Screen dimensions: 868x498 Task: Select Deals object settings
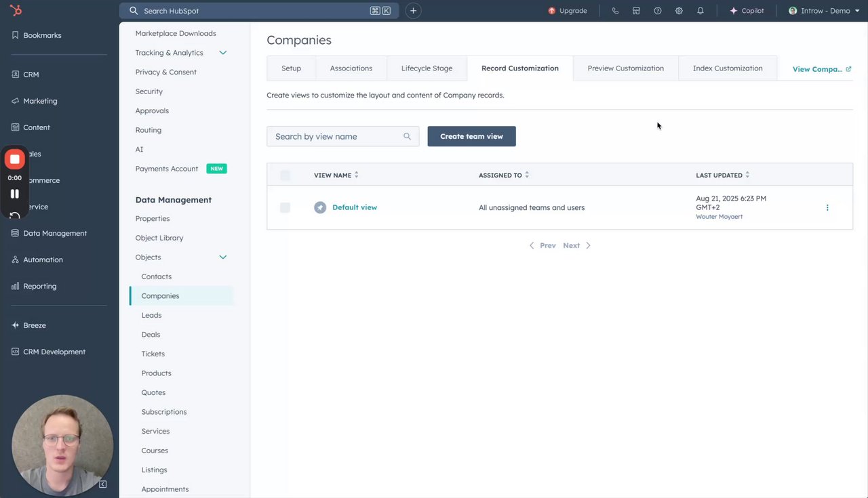coord(151,335)
